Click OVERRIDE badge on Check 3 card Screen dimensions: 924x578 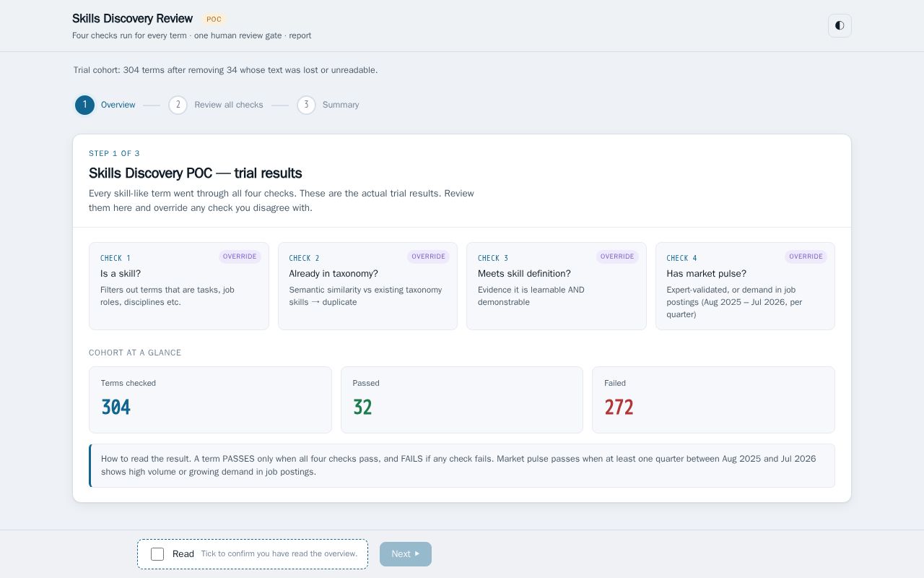pos(617,256)
